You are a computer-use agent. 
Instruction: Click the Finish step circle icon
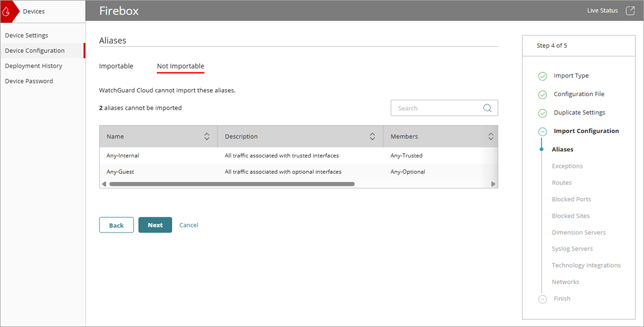point(542,299)
